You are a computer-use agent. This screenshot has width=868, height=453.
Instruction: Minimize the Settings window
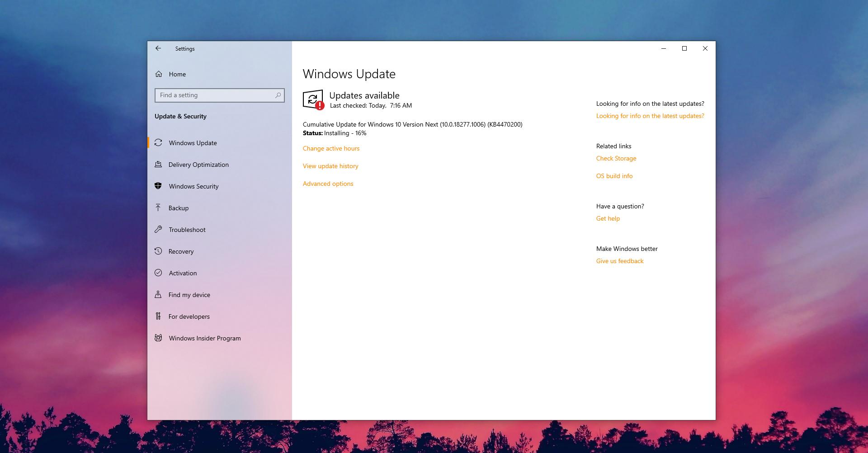pyautogui.click(x=664, y=48)
